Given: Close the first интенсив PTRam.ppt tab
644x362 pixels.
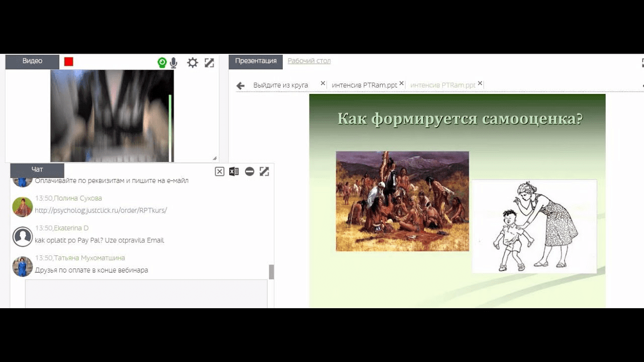Looking at the screenshot, I should 401,83.
